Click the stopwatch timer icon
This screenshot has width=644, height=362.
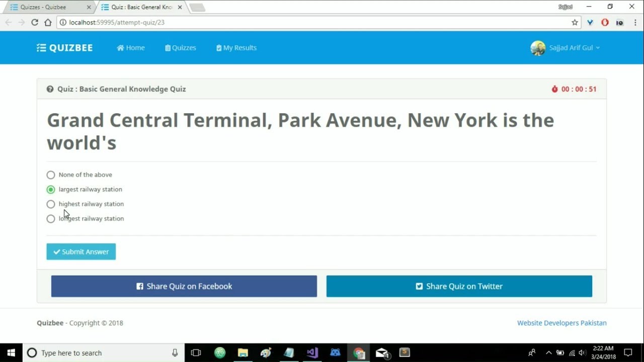pyautogui.click(x=555, y=89)
